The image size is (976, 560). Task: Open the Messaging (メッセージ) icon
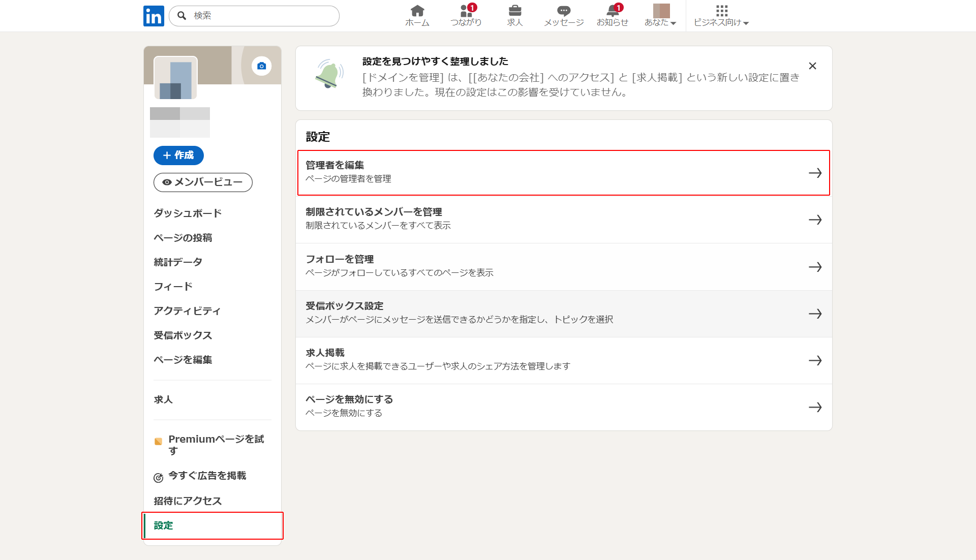[x=563, y=11]
